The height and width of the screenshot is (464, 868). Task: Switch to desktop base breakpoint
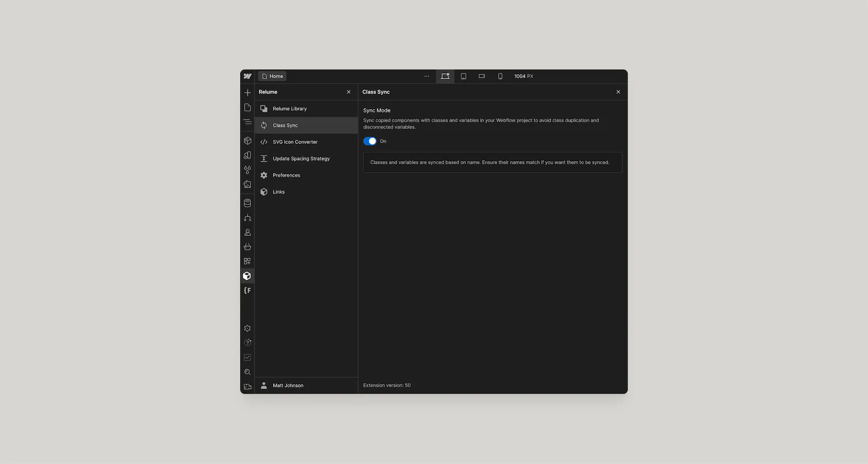coord(445,77)
